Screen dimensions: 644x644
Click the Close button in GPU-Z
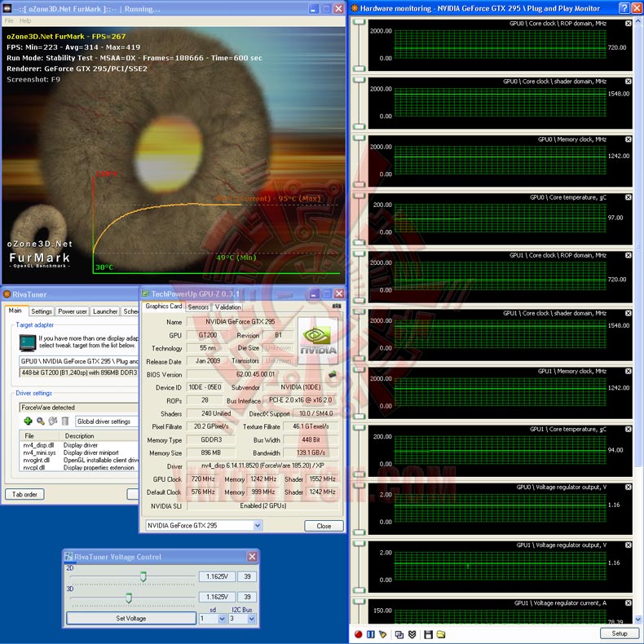[x=324, y=526]
